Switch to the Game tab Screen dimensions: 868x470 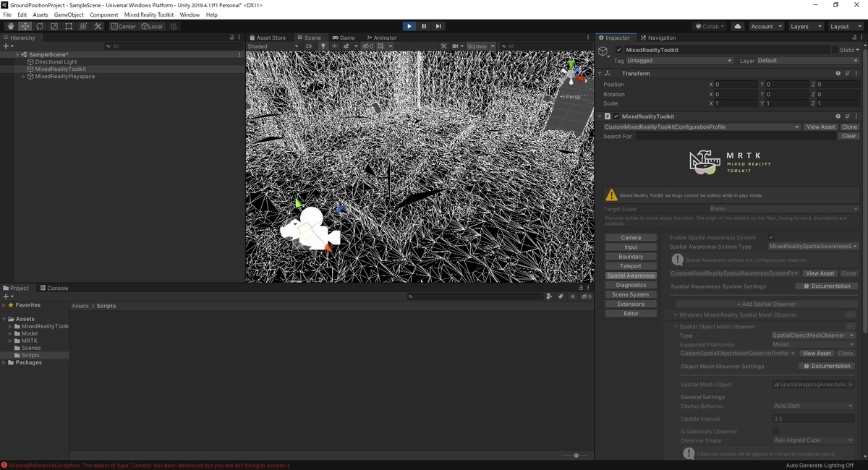344,38
